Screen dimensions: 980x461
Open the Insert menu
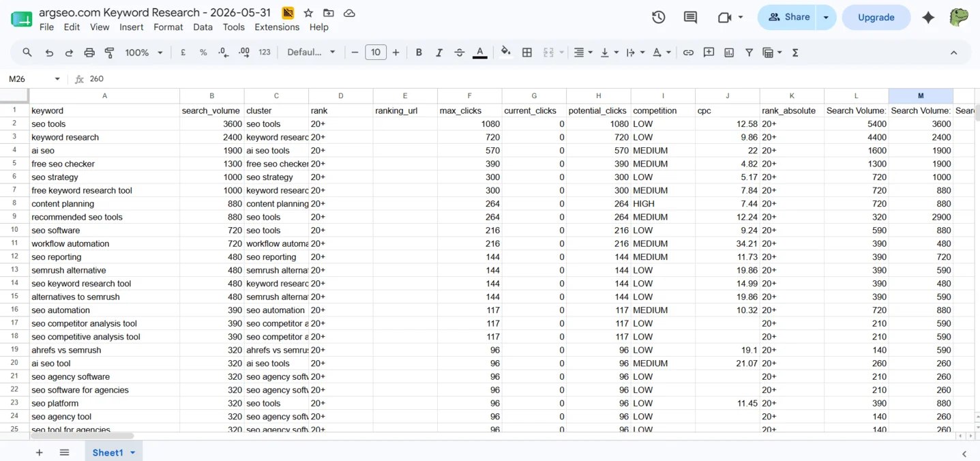click(x=131, y=27)
